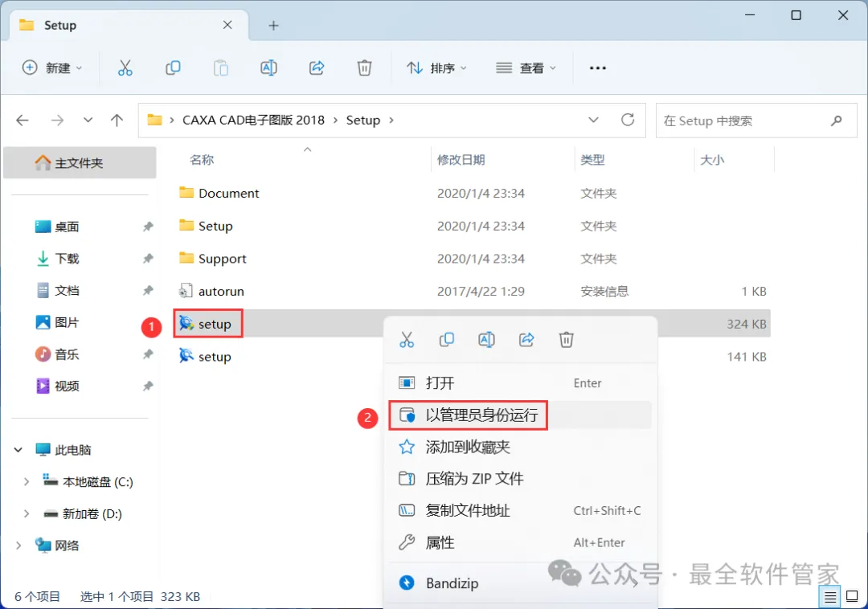Click the Share icon in the toolbar
Viewport: 868px width, 609px height.
317,68
